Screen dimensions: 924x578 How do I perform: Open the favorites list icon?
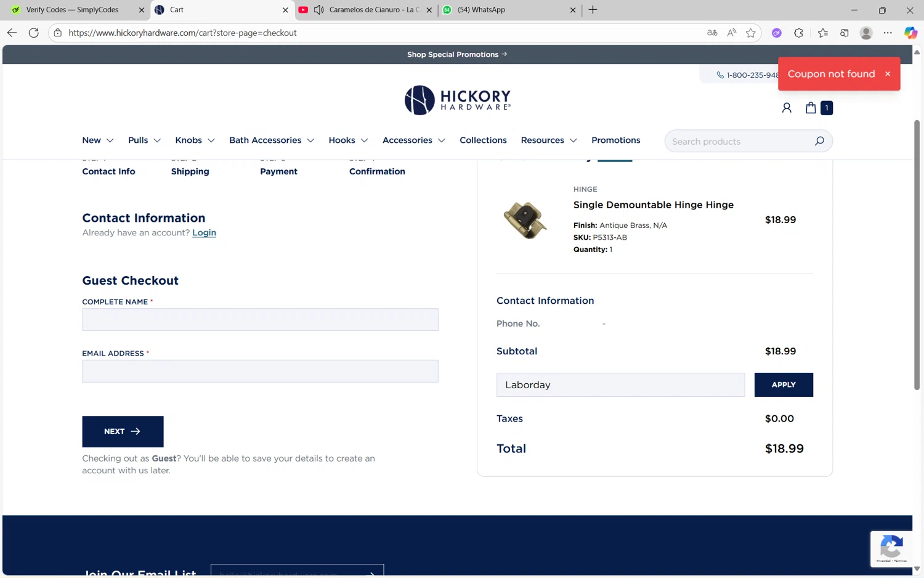click(x=823, y=33)
